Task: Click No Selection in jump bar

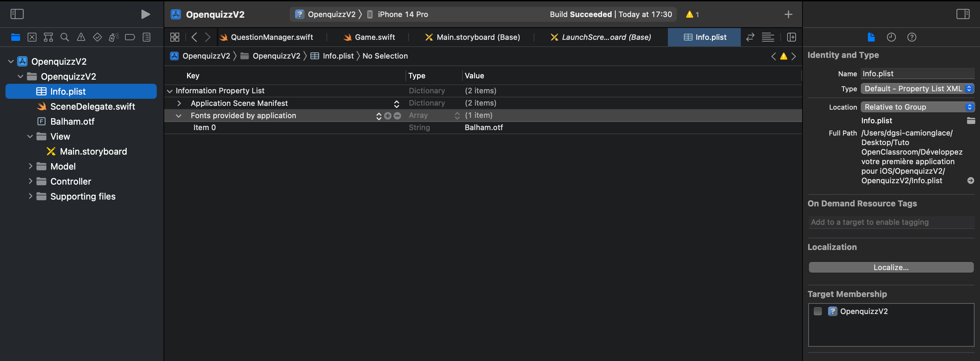Action: tap(385, 56)
